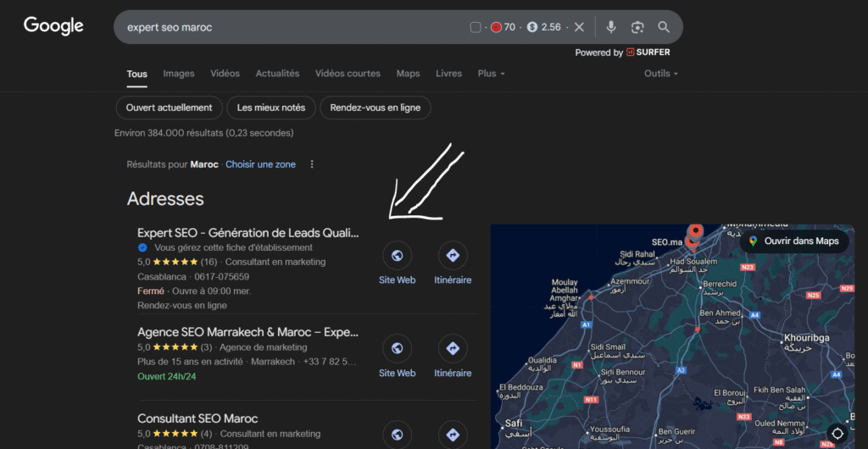868x449 pixels.
Task: Click the 'Choisir une zone' link
Action: (260, 164)
